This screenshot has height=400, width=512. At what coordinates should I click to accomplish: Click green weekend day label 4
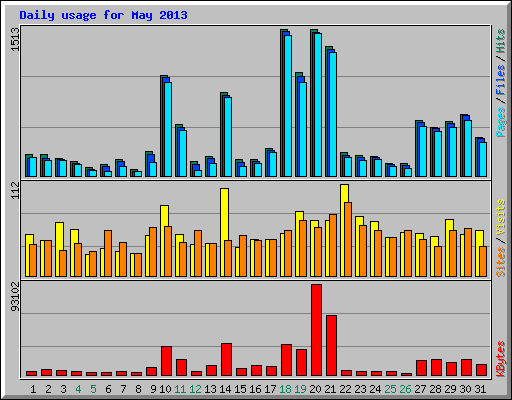tap(78, 389)
